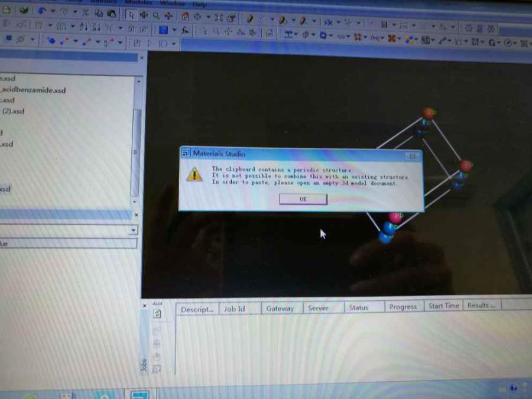
Task: Select the (2).xsd file in Project panel
Action: pyautogui.click(x=14, y=111)
